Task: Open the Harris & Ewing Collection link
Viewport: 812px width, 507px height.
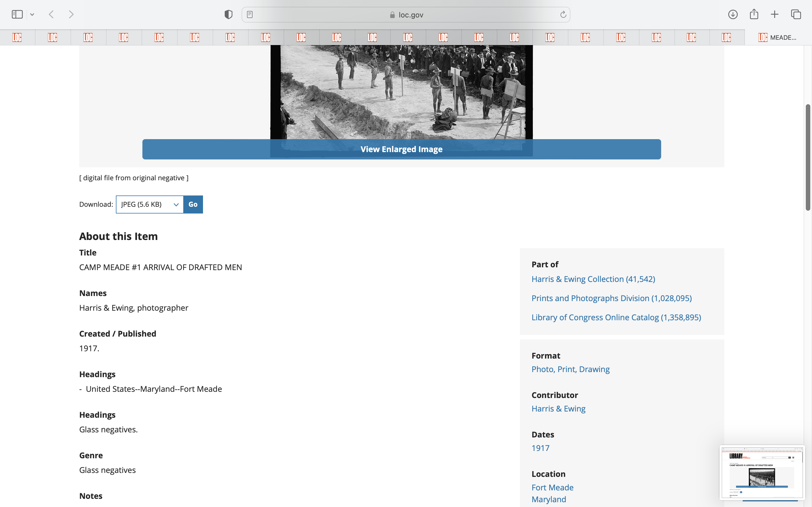Action: tap(593, 279)
